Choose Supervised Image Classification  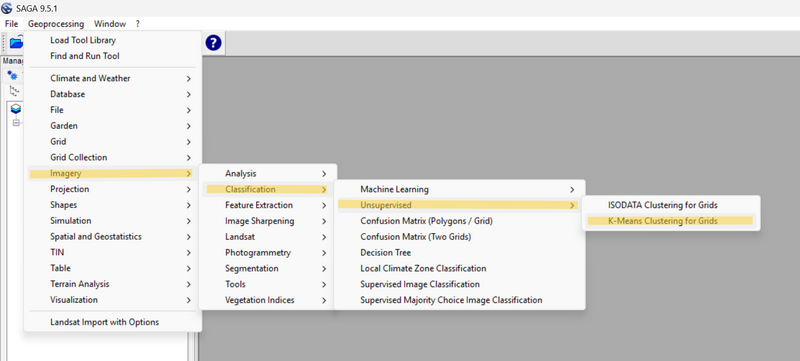pos(459,285)
